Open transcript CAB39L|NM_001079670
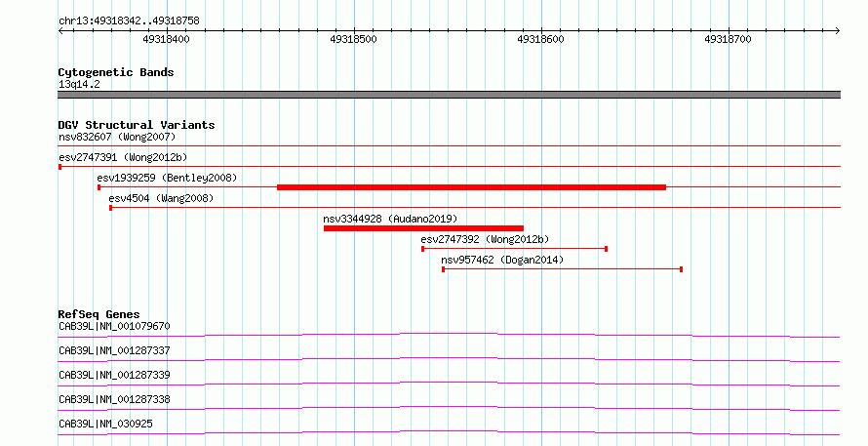The image size is (868, 446). point(114,326)
